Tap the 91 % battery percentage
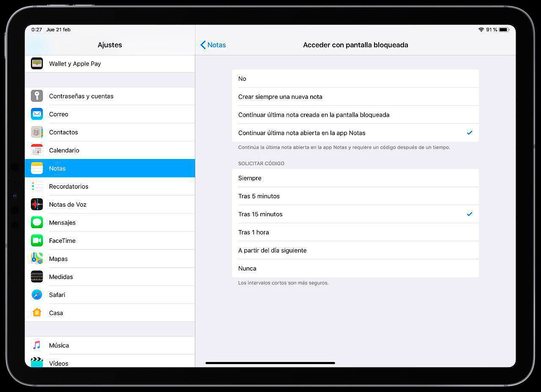The width and height of the screenshot is (541, 392). click(x=492, y=30)
